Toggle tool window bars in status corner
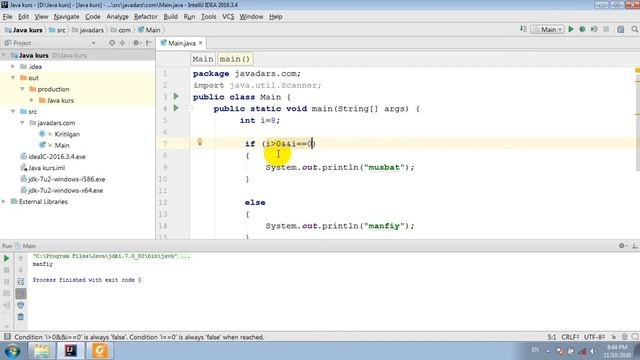640x360 pixels. tap(7, 337)
